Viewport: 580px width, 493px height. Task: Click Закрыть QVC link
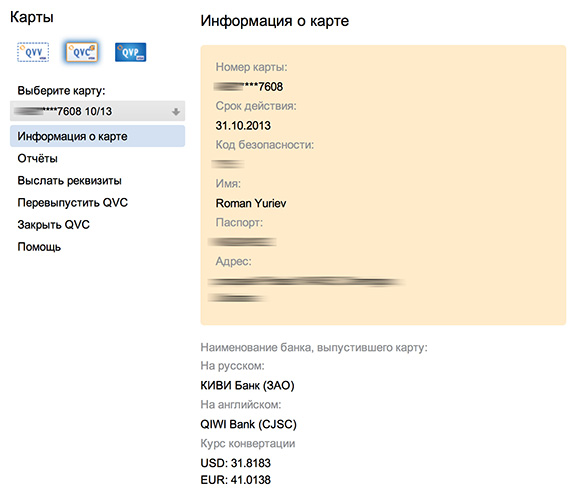point(54,224)
